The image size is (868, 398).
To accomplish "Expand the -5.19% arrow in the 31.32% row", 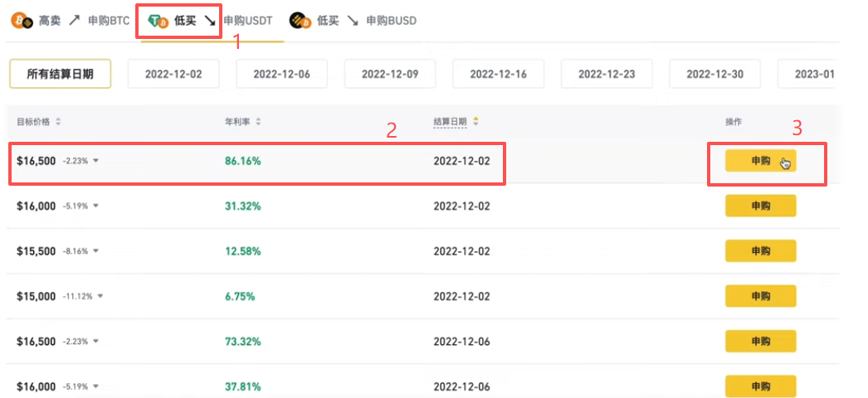I will coord(95,206).
